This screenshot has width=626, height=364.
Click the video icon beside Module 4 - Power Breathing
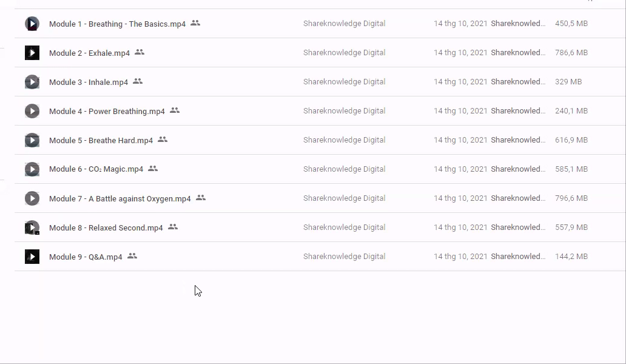pyautogui.click(x=32, y=111)
